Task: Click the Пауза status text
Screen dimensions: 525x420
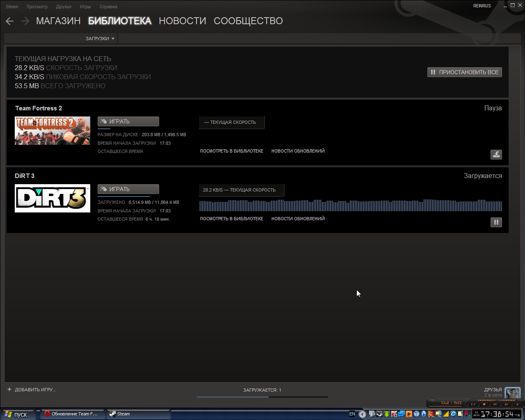Action: (493, 108)
